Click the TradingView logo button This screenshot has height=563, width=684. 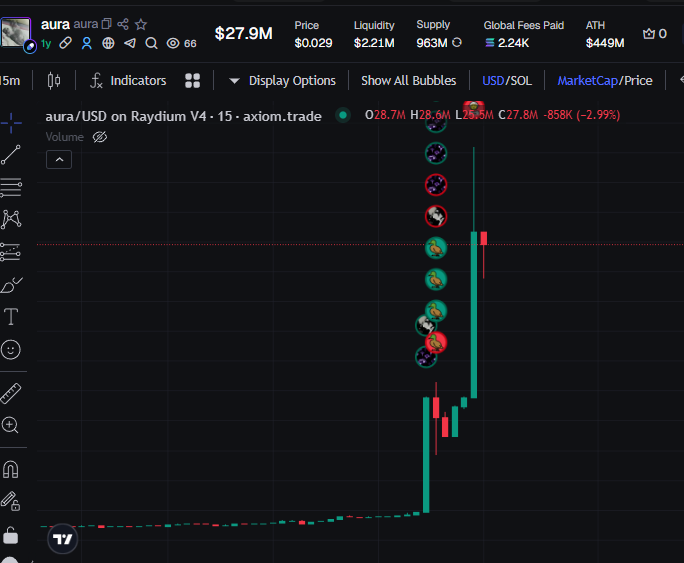point(62,539)
